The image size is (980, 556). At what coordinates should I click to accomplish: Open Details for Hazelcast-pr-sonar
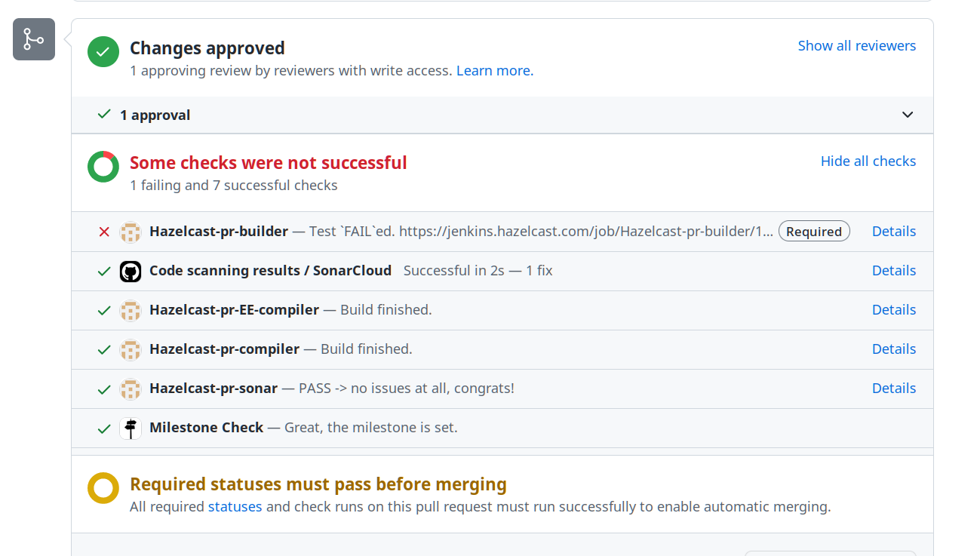pos(894,388)
